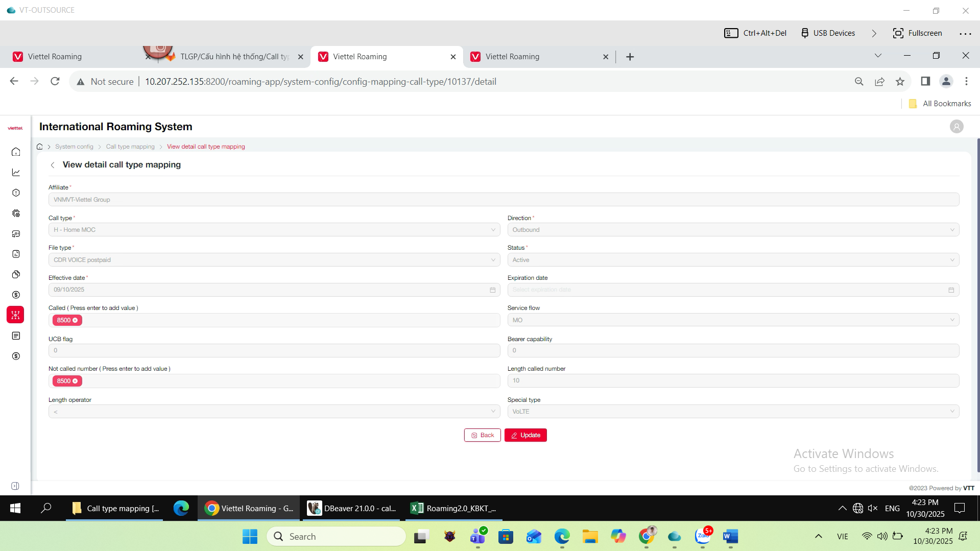Click the home breadcrumb icon
This screenshot has height=551, width=980.
(x=40, y=147)
